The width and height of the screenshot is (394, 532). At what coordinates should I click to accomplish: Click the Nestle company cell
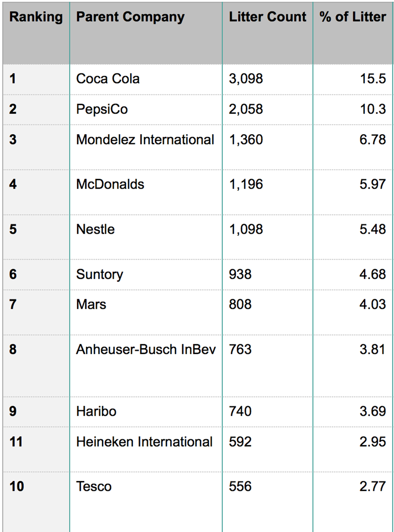point(95,230)
